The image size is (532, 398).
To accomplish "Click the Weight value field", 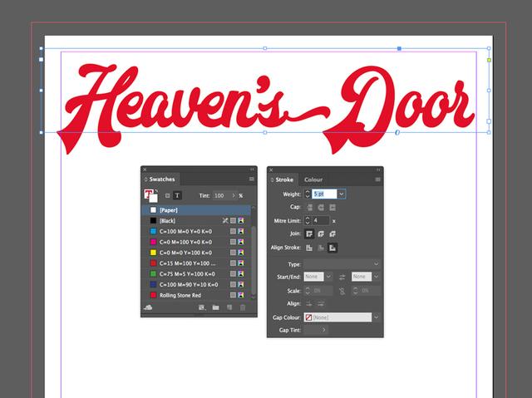I will point(324,194).
